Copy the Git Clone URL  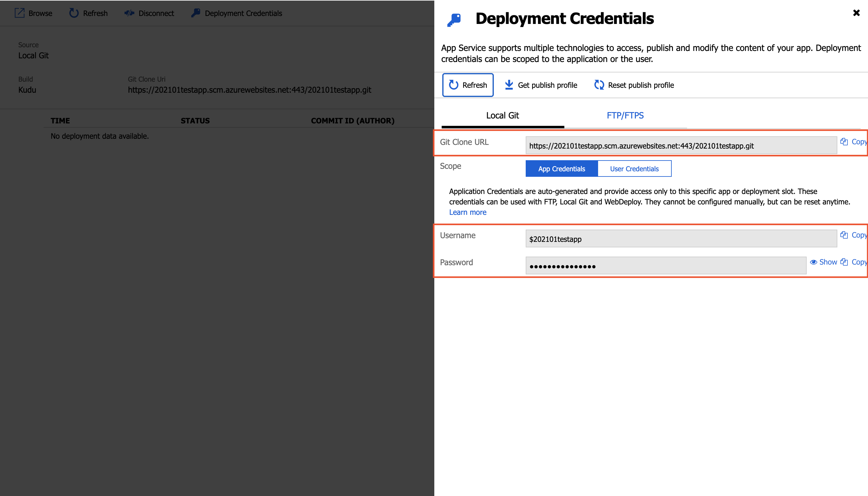click(854, 142)
